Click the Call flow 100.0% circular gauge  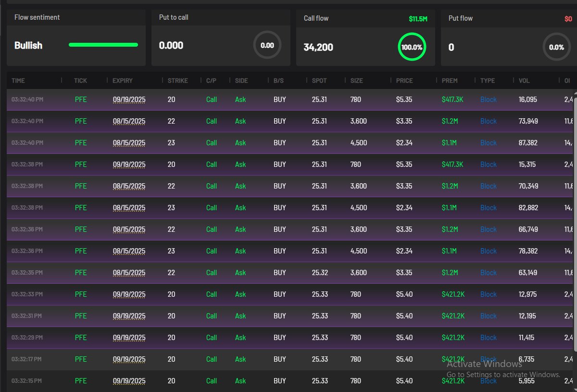pyautogui.click(x=412, y=47)
